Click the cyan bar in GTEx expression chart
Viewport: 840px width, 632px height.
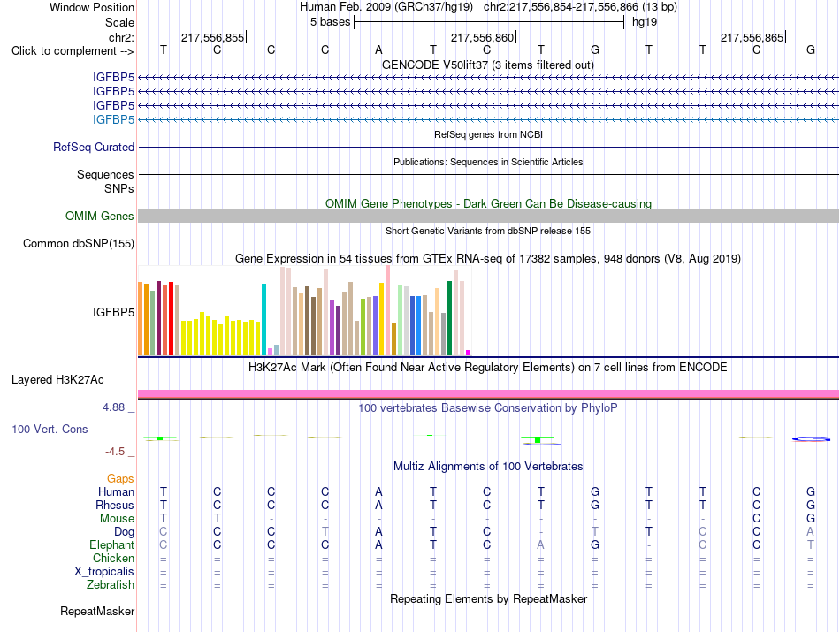pos(263,319)
